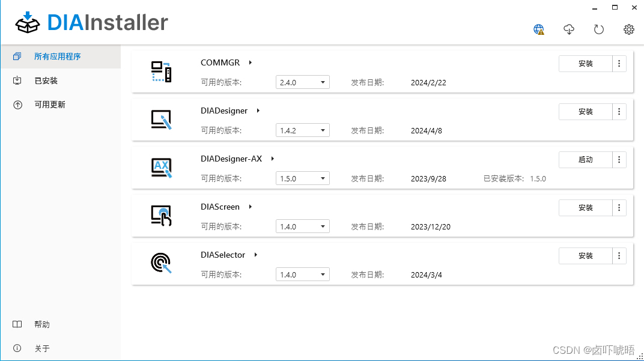Open DIASelector version dropdown 1.4.0
The width and height of the screenshot is (644, 361).
click(303, 275)
